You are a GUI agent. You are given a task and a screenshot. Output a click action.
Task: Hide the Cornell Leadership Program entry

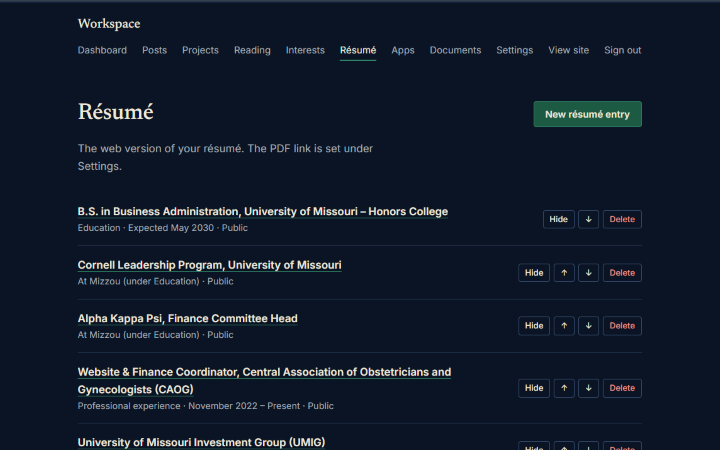pos(534,273)
